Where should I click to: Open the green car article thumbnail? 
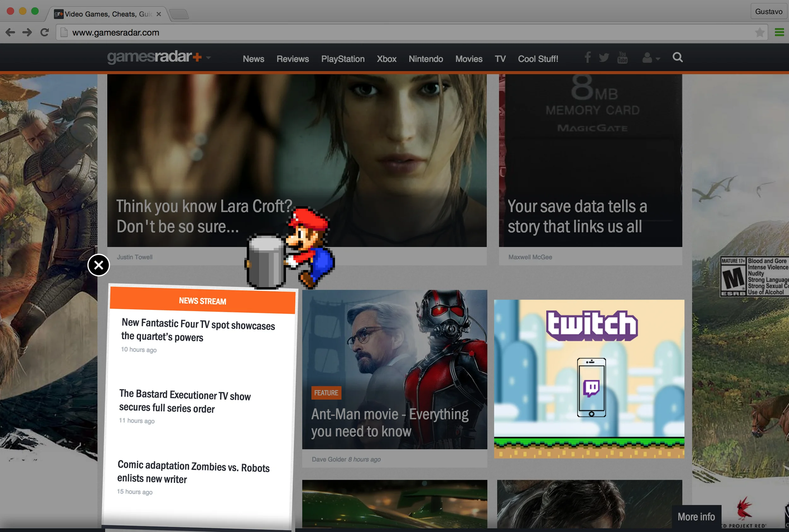(x=395, y=504)
